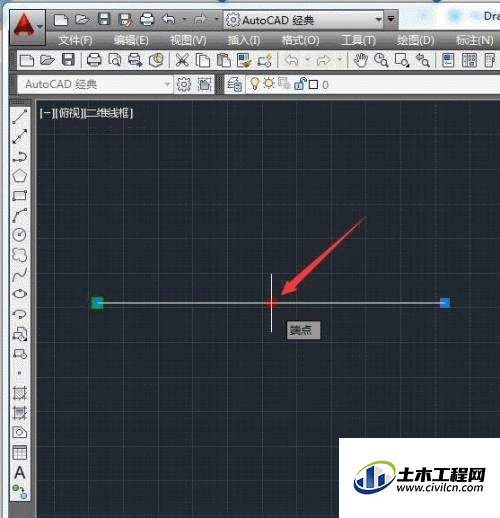Click the Save floppy icon in the standard toolbar
This screenshot has width=500, height=518.
[68, 60]
